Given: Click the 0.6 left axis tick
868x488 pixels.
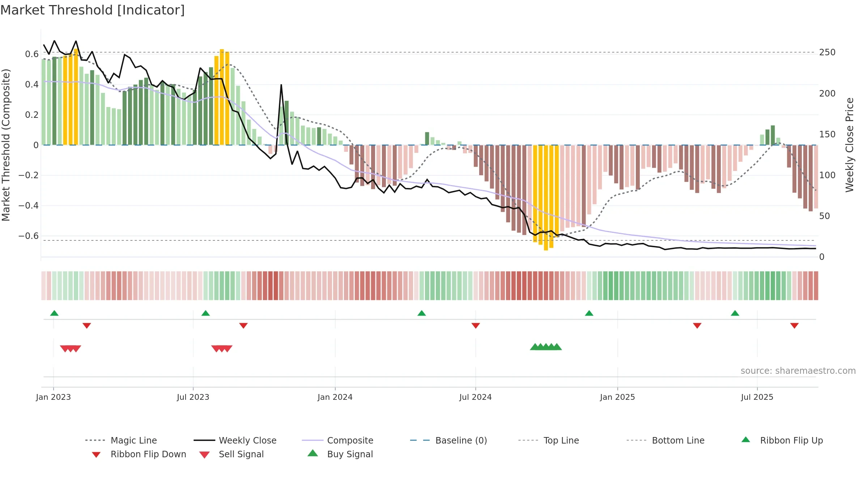Looking at the screenshot, I should [x=32, y=54].
